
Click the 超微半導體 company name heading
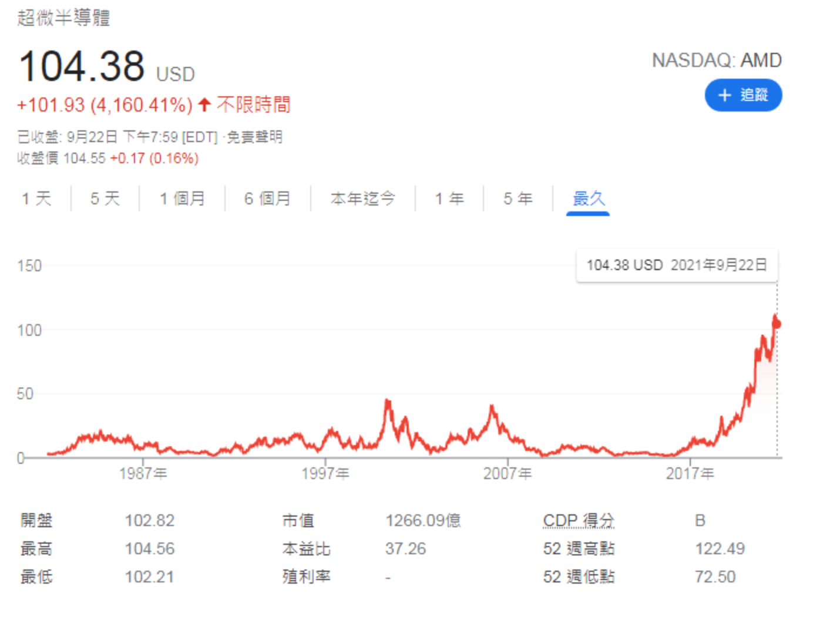[63, 18]
